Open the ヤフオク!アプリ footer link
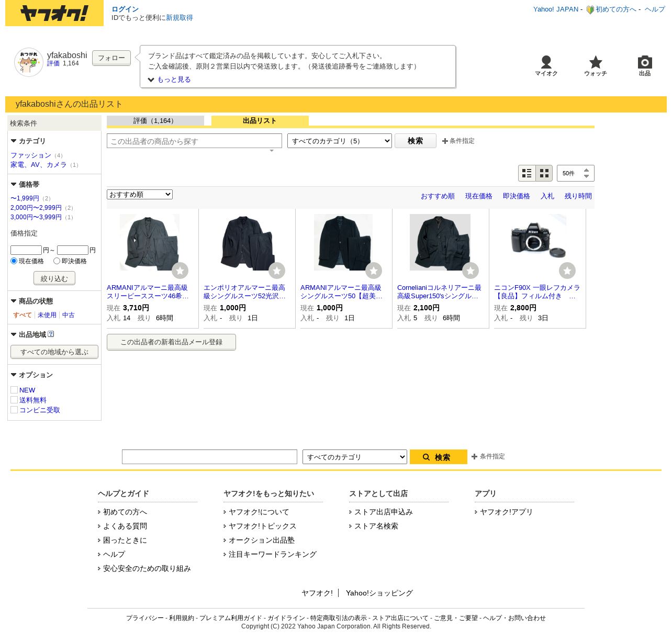This screenshot has width=672, height=641. (x=507, y=512)
